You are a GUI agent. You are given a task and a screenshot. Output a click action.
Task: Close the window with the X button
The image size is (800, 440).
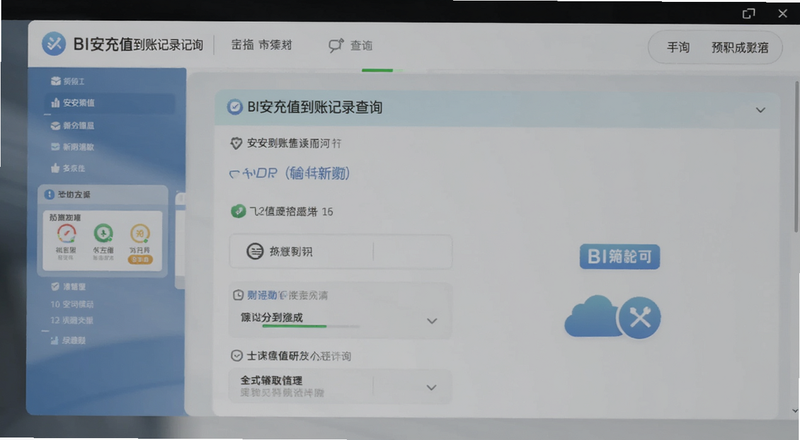point(783,14)
